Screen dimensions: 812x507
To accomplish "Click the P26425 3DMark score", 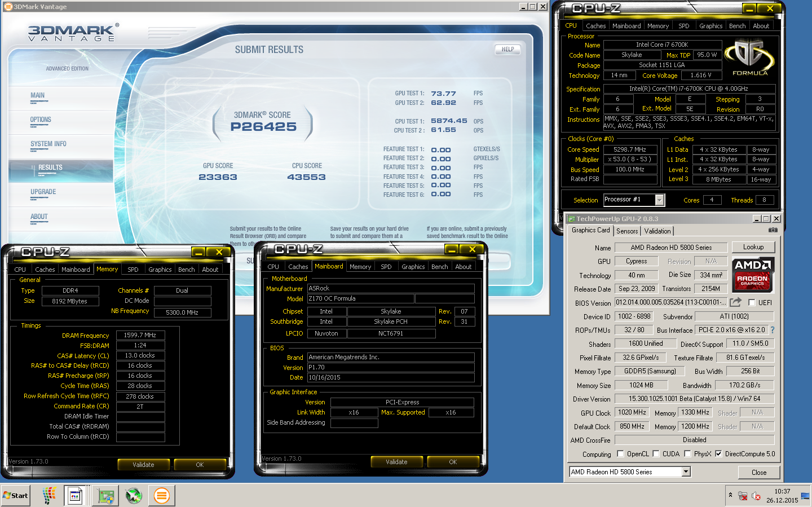I will pyautogui.click(x=263, y=127).
